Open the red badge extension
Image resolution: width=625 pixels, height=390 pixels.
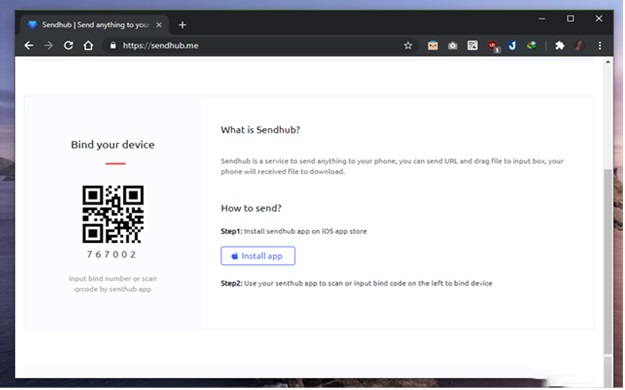[x=493, y=46]
